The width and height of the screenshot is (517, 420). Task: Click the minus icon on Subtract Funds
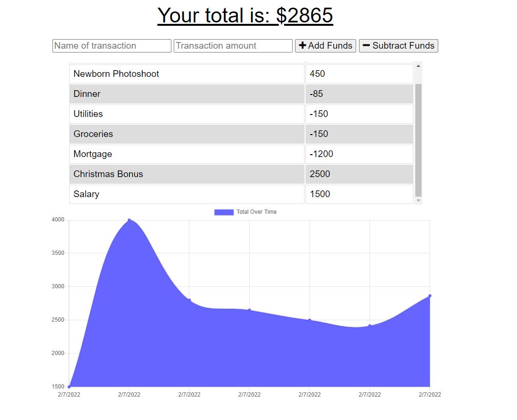tap(366, 45)
